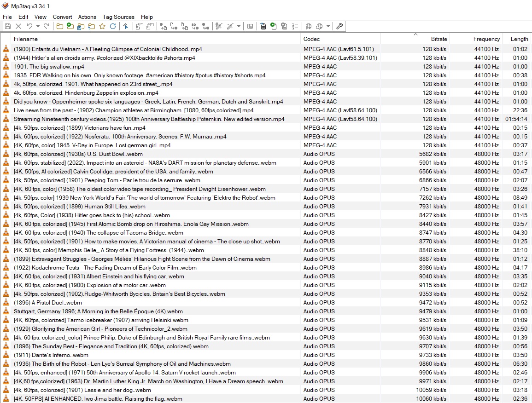Click the select-all-files cursor icon
Screen dimensions: 532x403
pyautogui.click(x=126, y=26)
